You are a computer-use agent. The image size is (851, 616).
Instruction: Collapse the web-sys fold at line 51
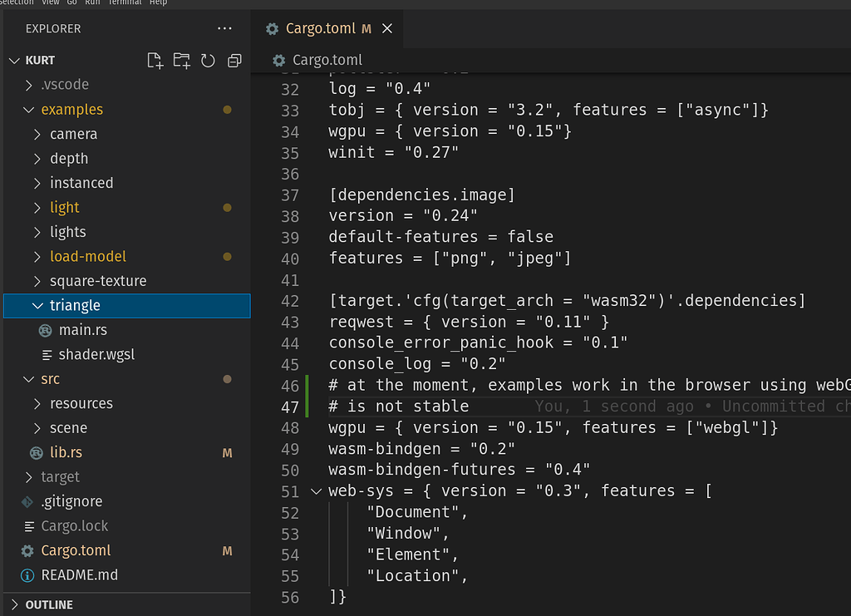tap(316, 490)
